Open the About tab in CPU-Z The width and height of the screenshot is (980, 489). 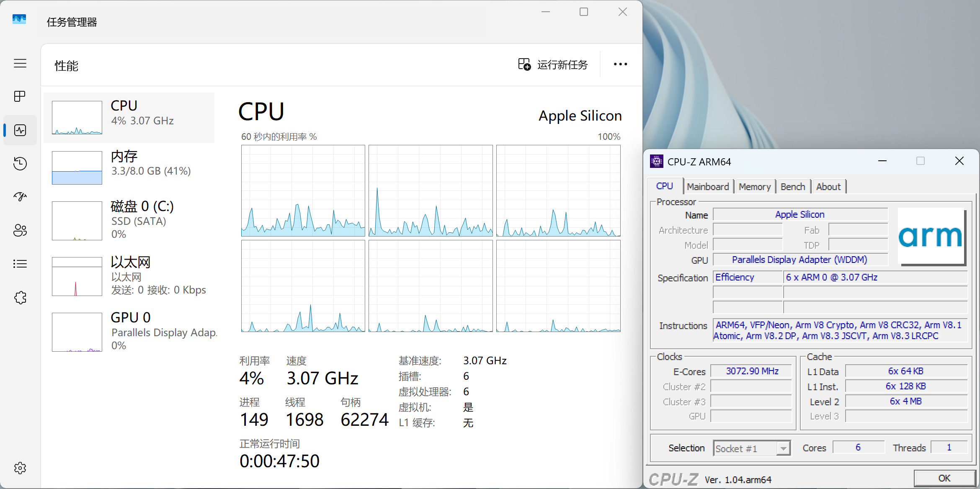click(x=828, y=187)
